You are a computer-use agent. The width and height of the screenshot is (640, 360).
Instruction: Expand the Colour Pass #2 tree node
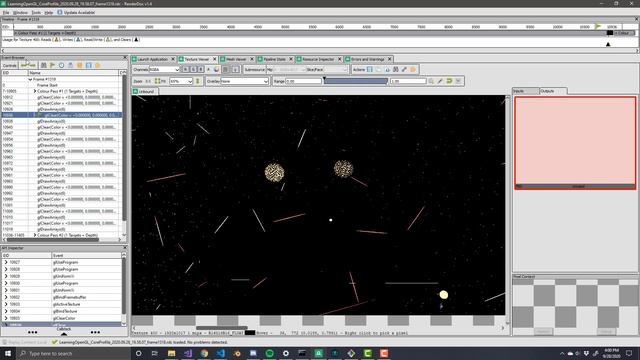click(x=35, y=236)
